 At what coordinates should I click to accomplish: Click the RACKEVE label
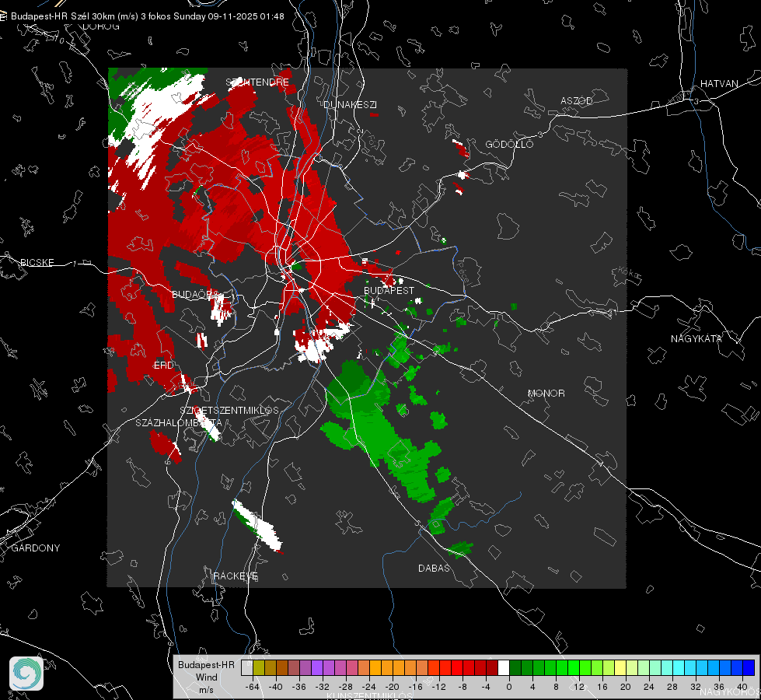click(x=236, y=576)
